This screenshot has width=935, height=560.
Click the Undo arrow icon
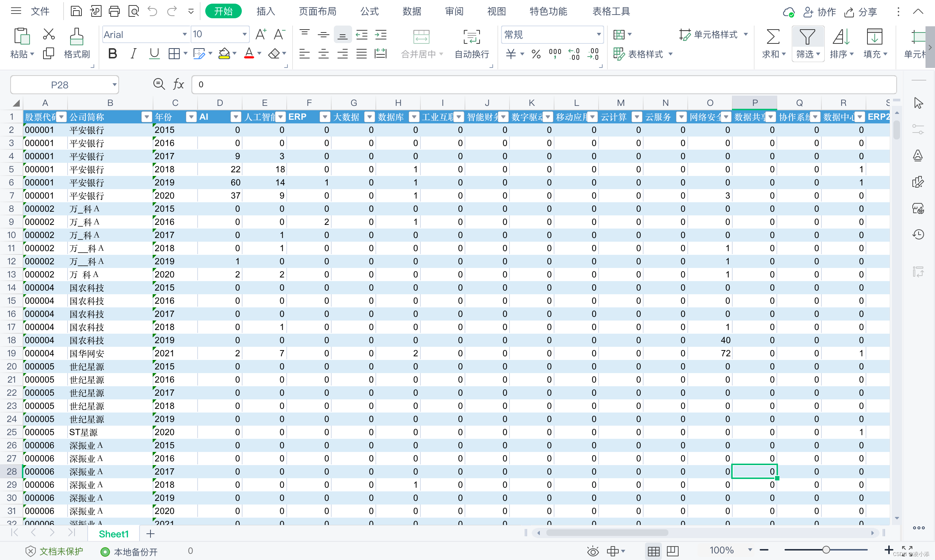pos(152,12)
